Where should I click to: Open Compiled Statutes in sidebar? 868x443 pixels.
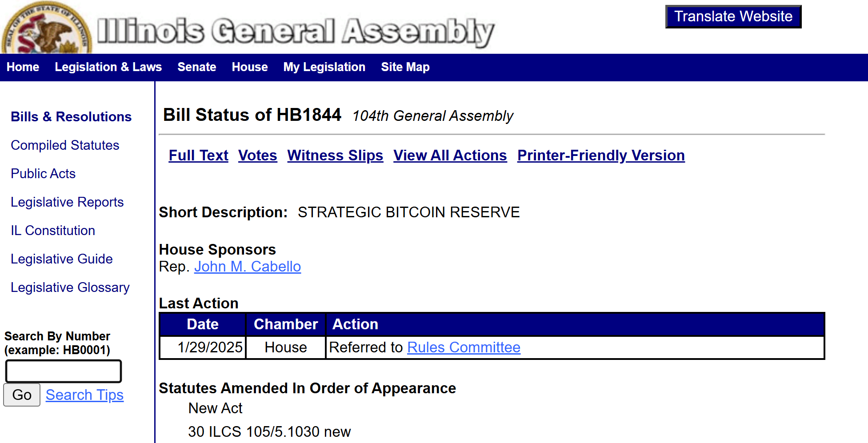(65, 145)
